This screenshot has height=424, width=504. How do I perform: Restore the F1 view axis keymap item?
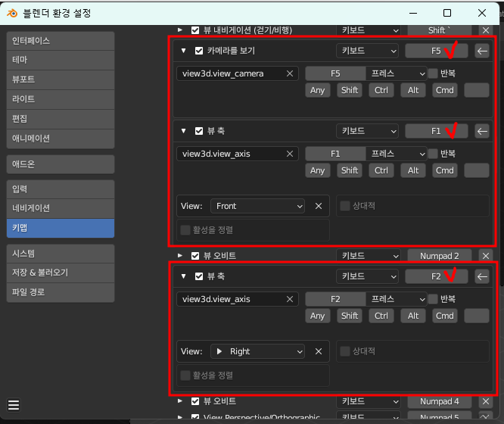[482, 131]
